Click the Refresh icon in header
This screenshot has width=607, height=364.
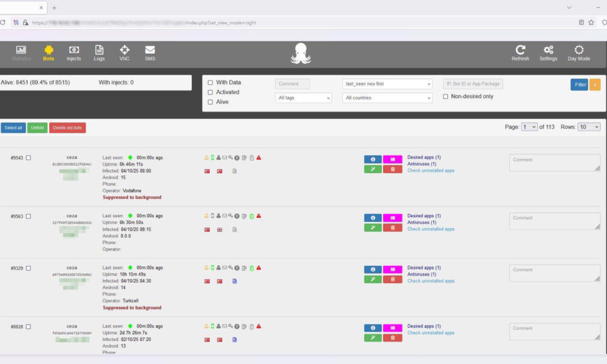(x=520, y=51)
